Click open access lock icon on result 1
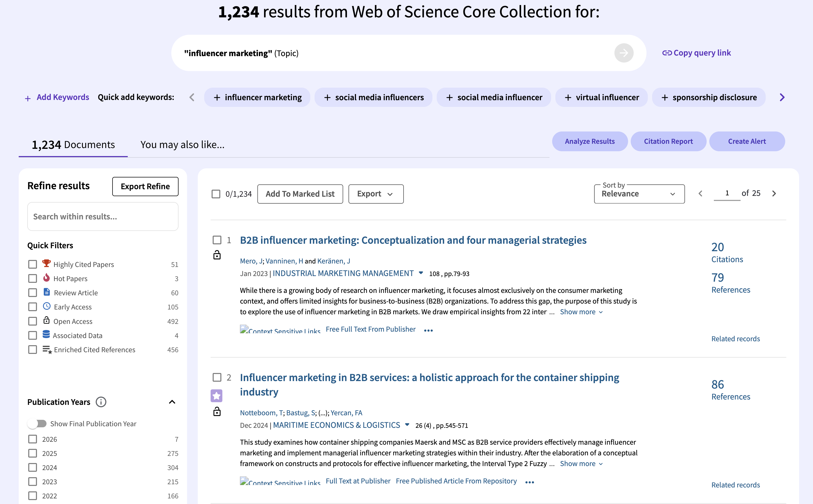This screenshot has height=504, width=813. point(217,255)
